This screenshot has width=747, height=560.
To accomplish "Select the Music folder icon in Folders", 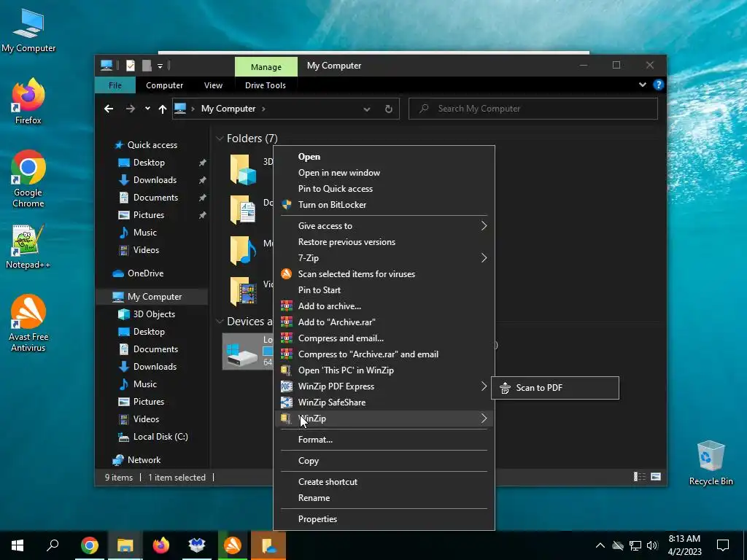I will click(x=243, y=250).
